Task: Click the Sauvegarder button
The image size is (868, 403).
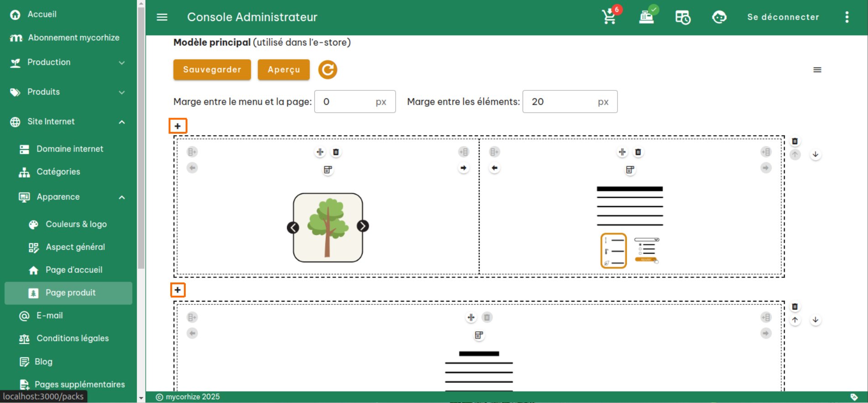Action: click(x=212, y=70)
